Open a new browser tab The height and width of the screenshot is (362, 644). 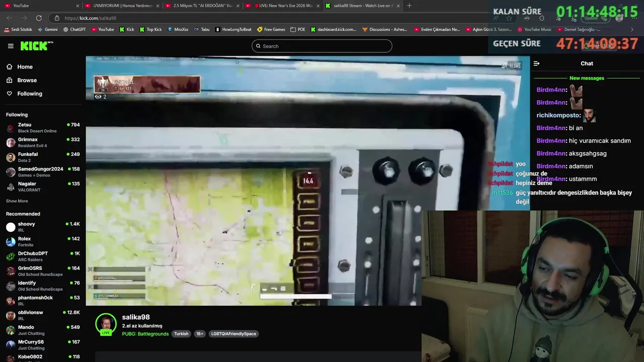point(409,6)
